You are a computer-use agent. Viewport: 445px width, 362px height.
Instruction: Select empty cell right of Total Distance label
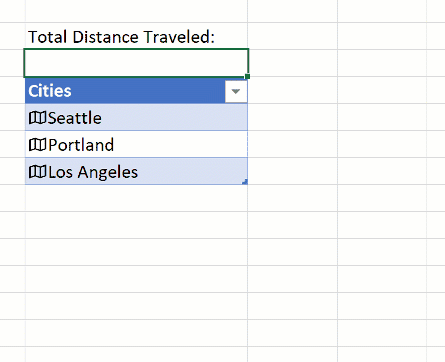click(x=292, y=36)
